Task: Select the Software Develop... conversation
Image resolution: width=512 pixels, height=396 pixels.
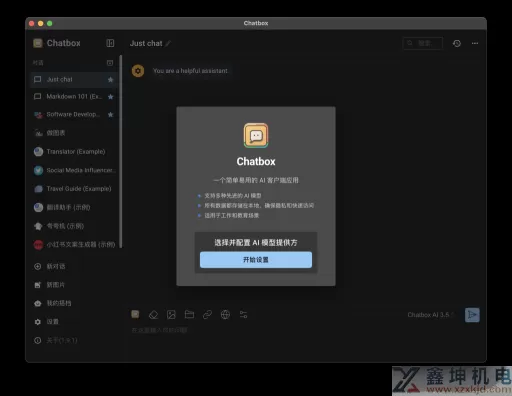Action: coord(74,114)
